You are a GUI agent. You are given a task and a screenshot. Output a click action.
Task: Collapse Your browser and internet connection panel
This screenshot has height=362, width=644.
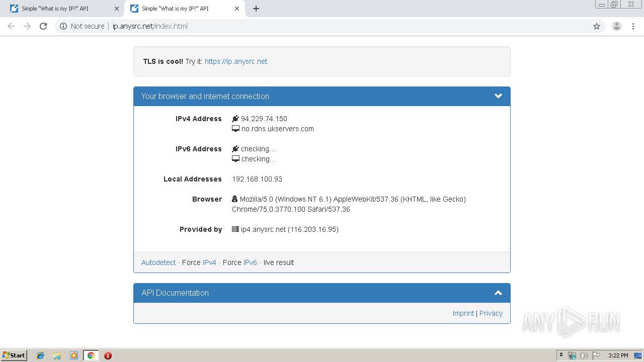click(498, 96)
